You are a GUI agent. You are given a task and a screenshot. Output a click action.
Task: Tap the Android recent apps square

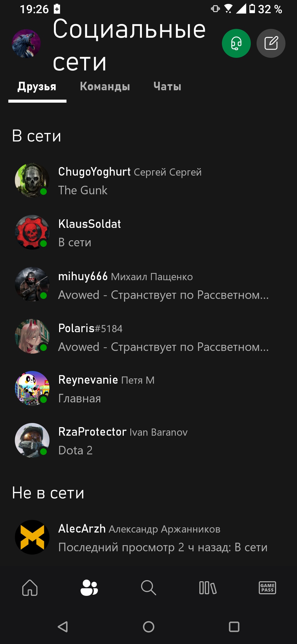click(x=234, y=627)
